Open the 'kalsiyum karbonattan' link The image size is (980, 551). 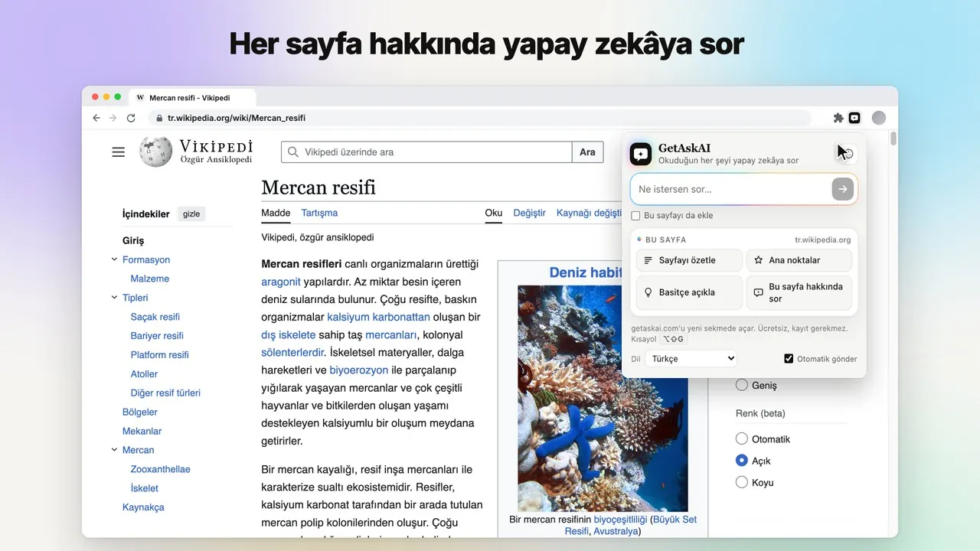[x=378, y=317]
